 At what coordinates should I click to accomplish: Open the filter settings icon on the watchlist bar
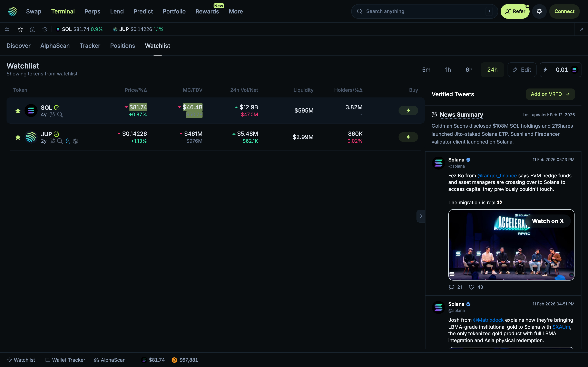[x=7, y=29]
